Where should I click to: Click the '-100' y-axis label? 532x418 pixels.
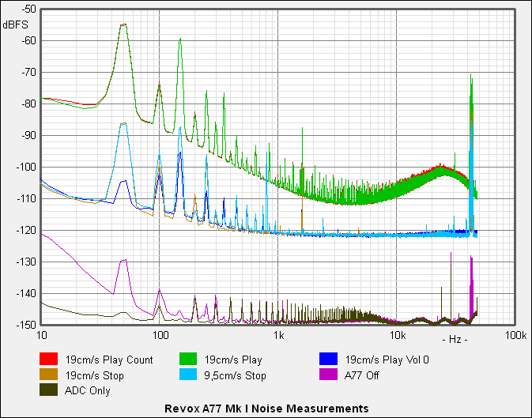[26, 167]
